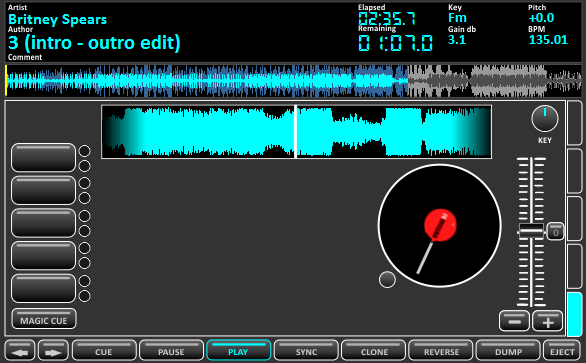Click the PAUSE button
The width and height of the screenshot is (586, 363).
point(171,350)
